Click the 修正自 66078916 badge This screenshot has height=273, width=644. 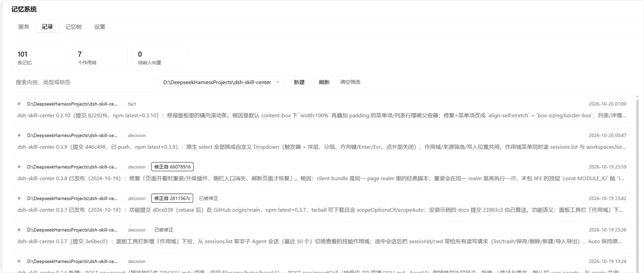[172, 167]
